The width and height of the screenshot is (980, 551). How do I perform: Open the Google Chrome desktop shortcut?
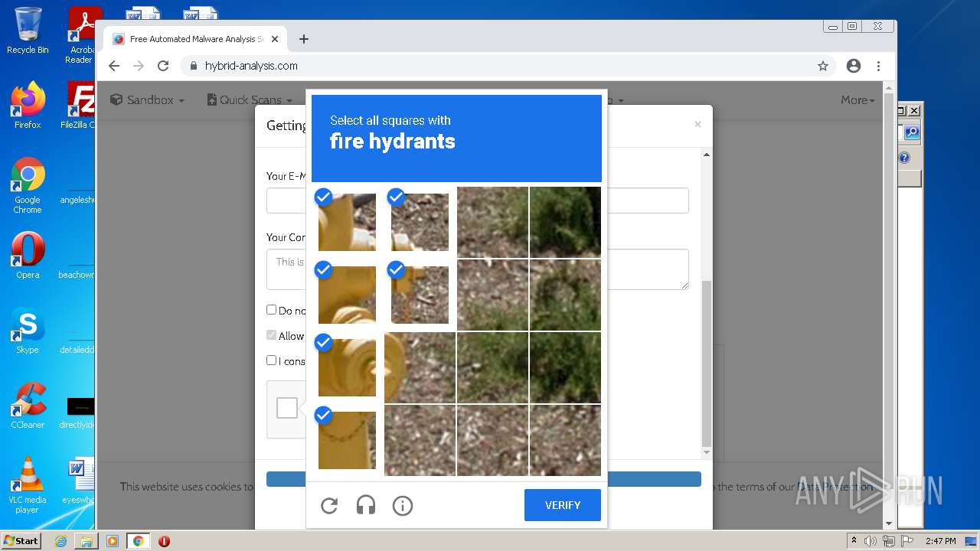28,186
